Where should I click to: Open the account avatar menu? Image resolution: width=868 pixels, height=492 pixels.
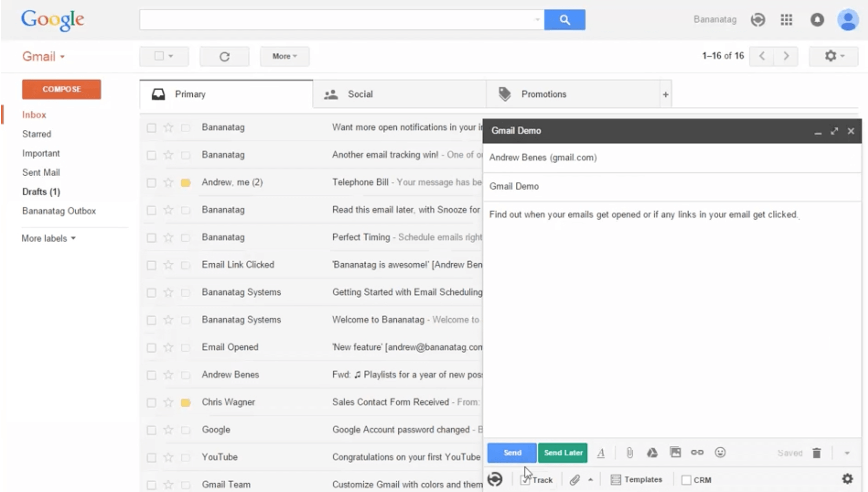coord(848,20)
